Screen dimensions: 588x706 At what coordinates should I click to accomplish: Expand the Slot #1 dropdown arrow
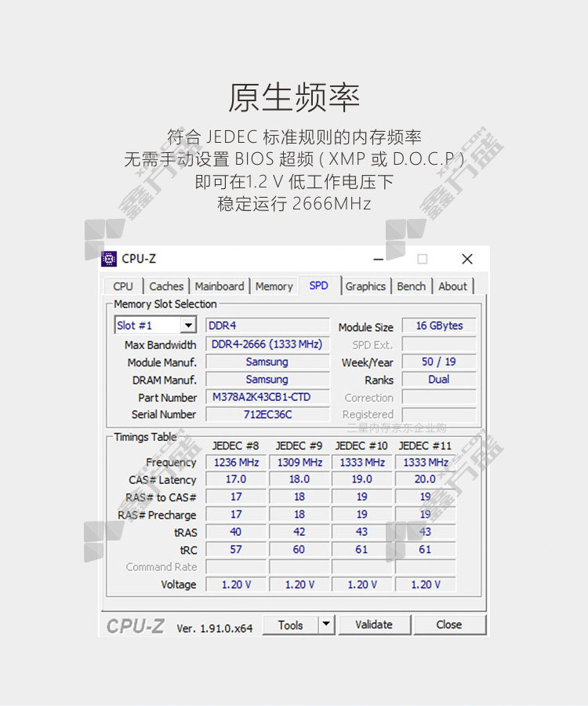coord(188,325)
